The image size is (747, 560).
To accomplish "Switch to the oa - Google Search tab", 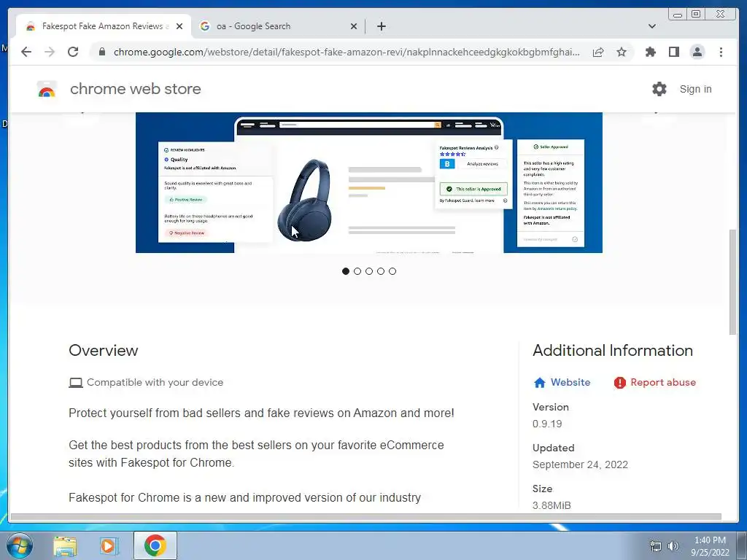I will pos(279,26).
